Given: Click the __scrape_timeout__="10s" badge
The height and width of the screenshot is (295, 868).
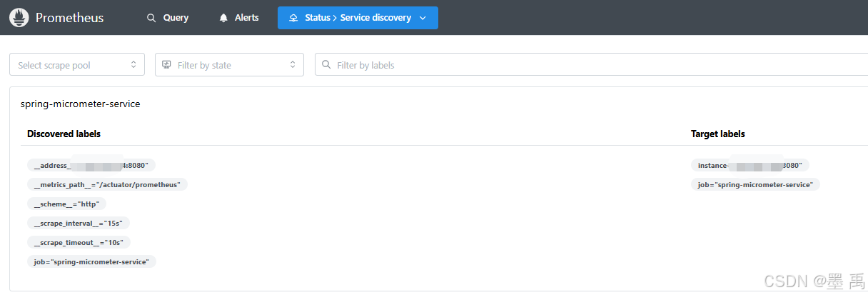Looking at the screenshot, I should click(79, 242).
